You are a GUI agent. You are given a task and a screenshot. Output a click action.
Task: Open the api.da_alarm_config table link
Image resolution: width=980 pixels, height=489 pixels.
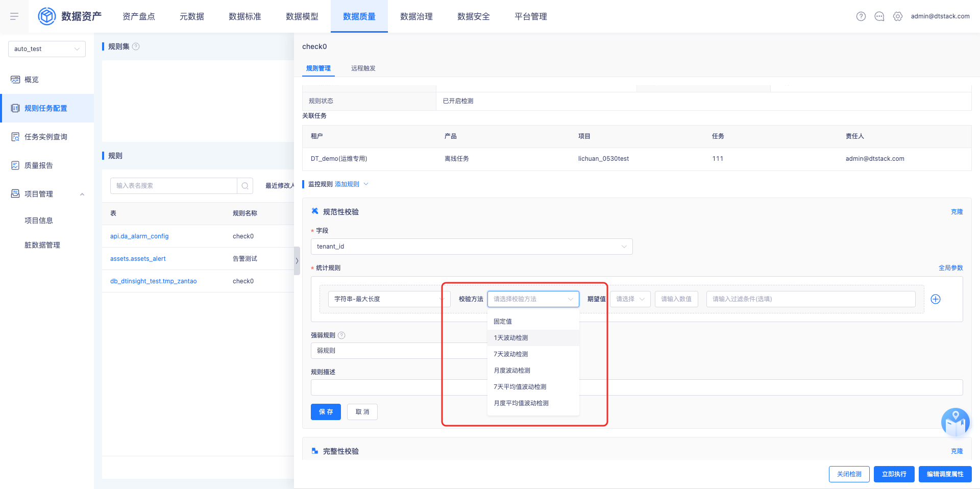[x=139, y=236]
